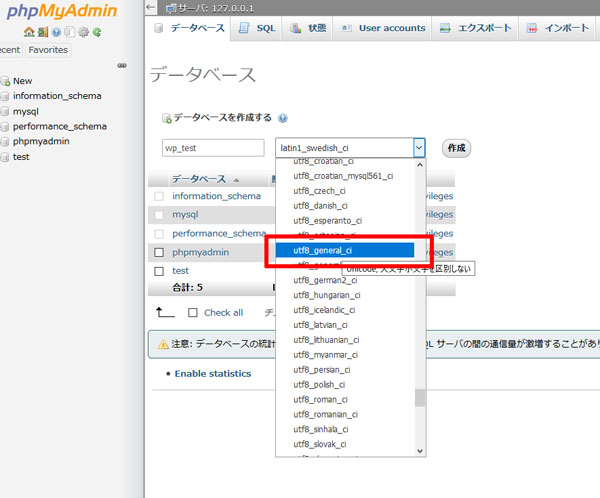Open test link in database table

pyautogui.click(x=181, y=271)
